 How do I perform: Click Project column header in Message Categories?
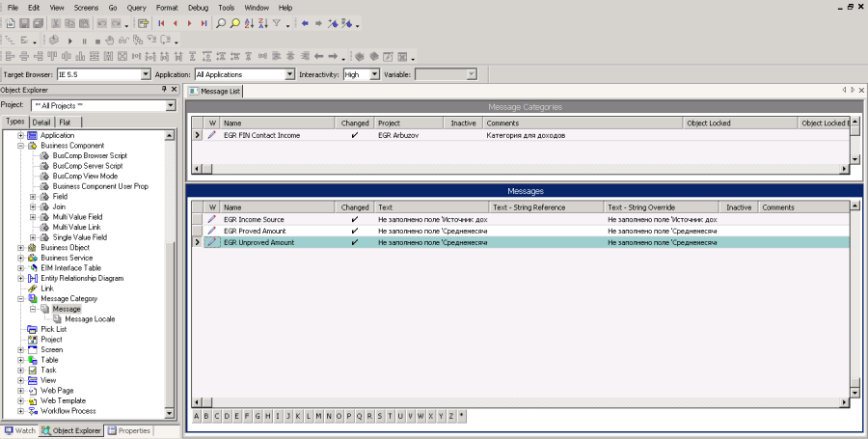pyautogui.click(x=409, y=123)
